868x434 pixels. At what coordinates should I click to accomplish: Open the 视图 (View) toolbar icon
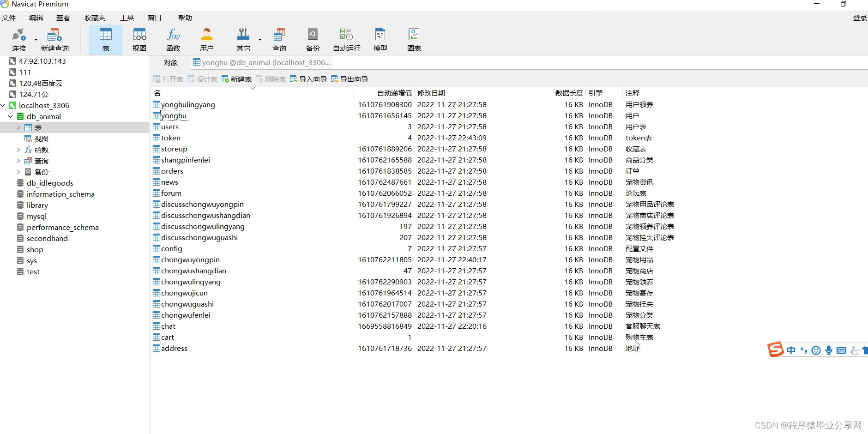pos(139,40)
